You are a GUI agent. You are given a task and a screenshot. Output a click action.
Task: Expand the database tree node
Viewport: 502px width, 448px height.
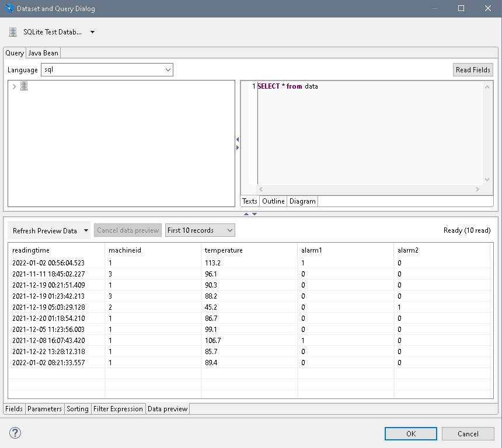[14, 86]
